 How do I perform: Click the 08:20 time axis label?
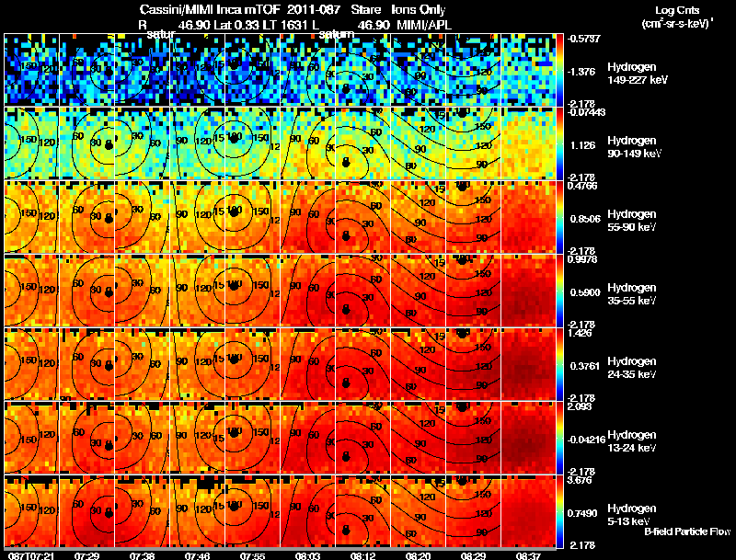(418, 556)
